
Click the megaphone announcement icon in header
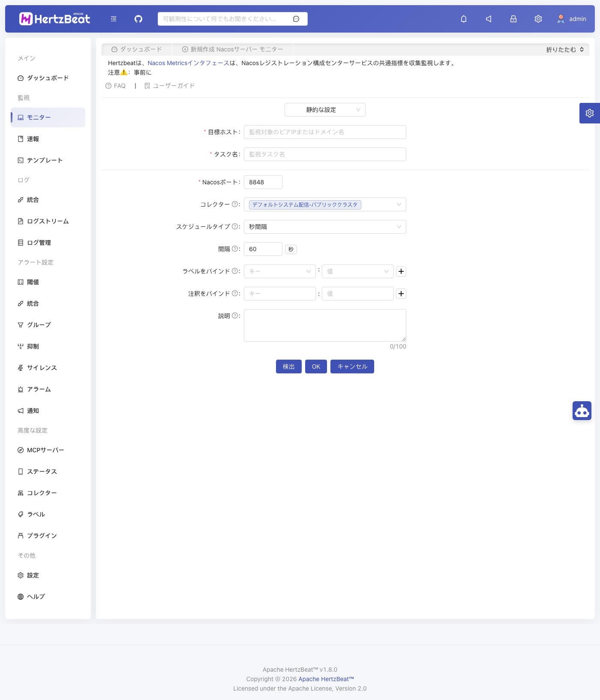pos(489,19)
